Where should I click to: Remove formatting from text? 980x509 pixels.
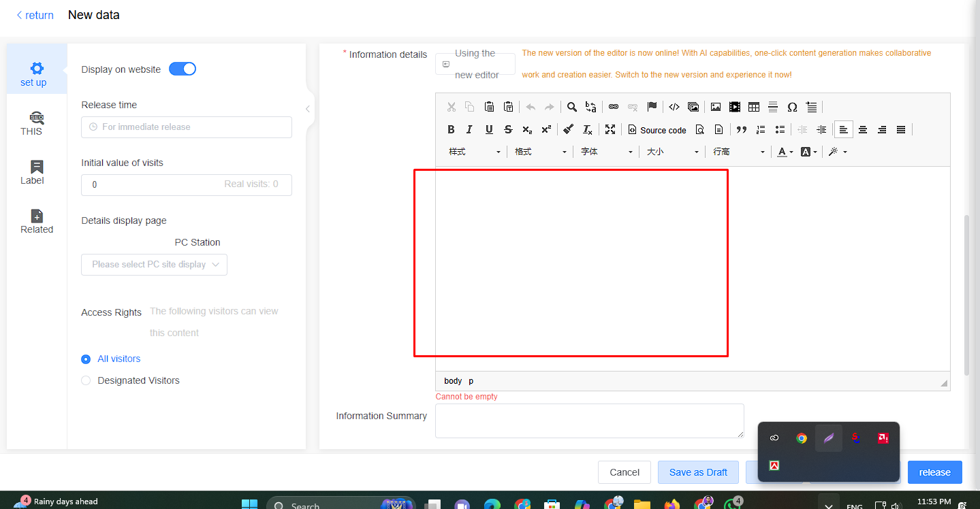(x=588, y=129)
